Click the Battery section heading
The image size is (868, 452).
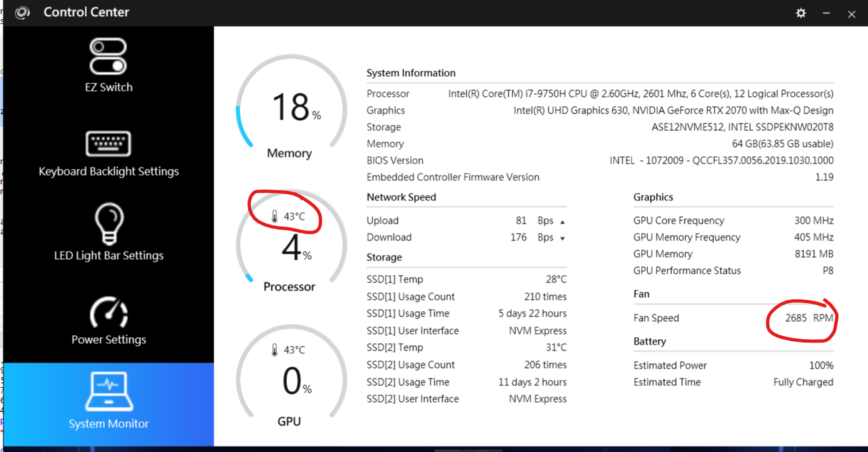click(x=650, y=341)
